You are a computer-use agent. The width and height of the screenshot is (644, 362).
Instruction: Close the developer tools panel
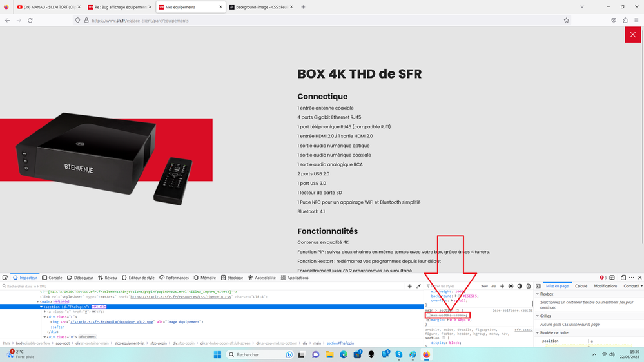(640, 278)
